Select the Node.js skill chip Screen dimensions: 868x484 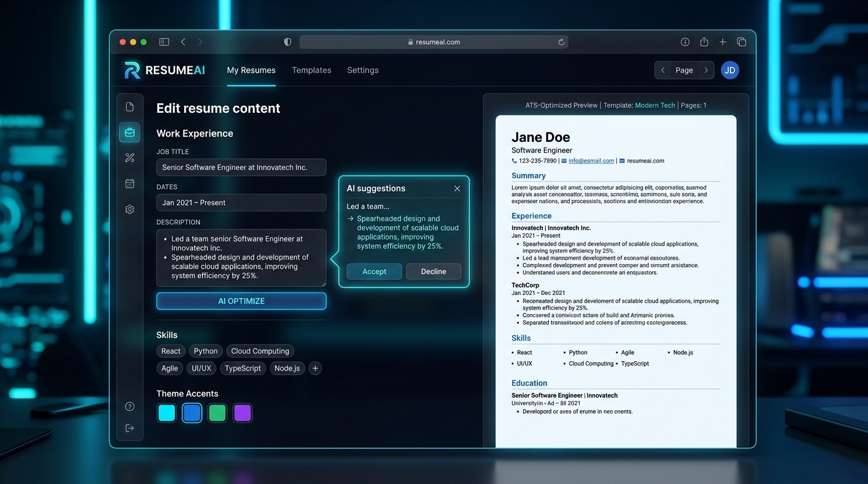[x=287, y=368]
